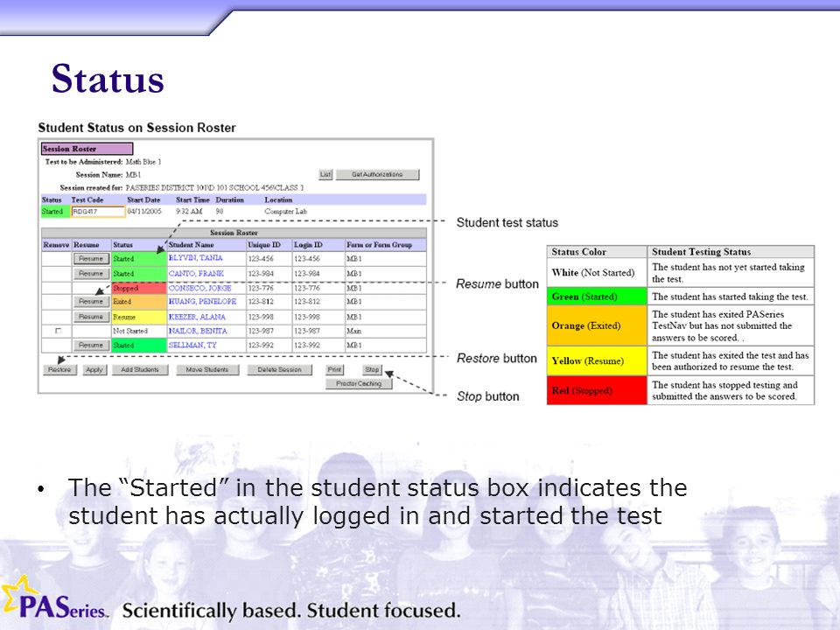This screenshot has height=630, width=840.
Task: Click the Apply button
Action: click(94, 369)
